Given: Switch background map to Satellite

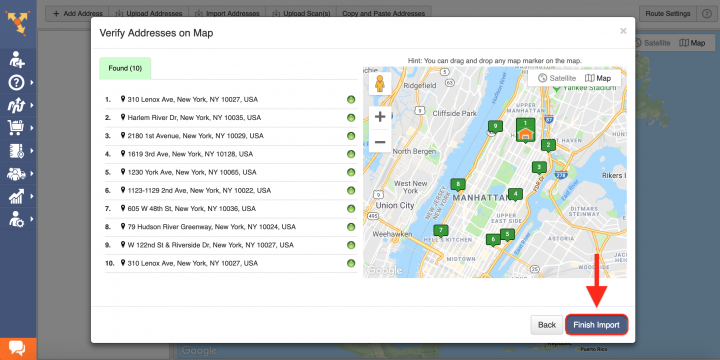Looking at the screenshot, I should 652,43.
